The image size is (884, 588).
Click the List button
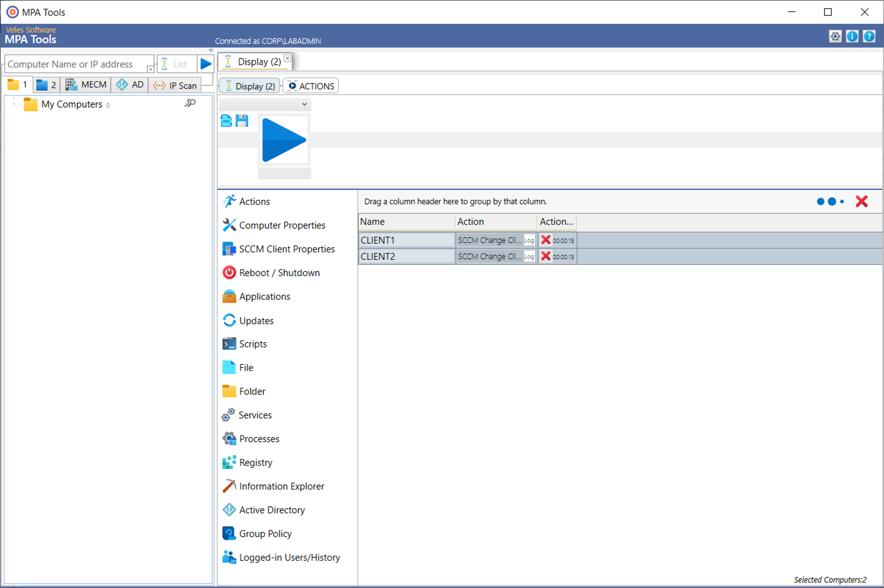177,64
